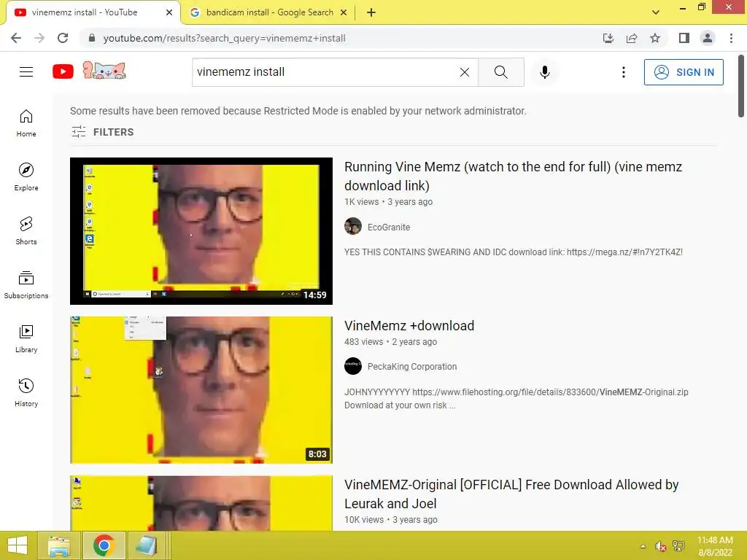Click the address bar URL
747x560 pixels.
(225, 38)
